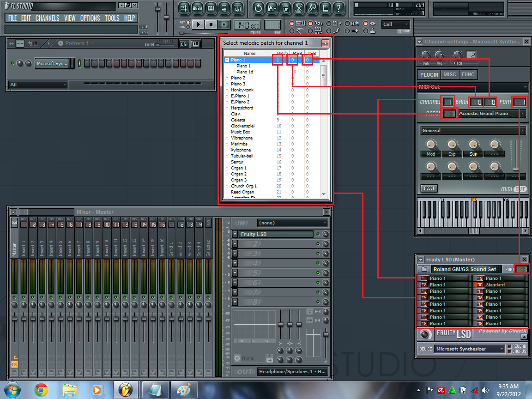Image resolution: width=532 pixels, height=399 pixels.
Task: Toggle the REVERB checkbox in Fruity LSD
Action: (x=509, y=346)
